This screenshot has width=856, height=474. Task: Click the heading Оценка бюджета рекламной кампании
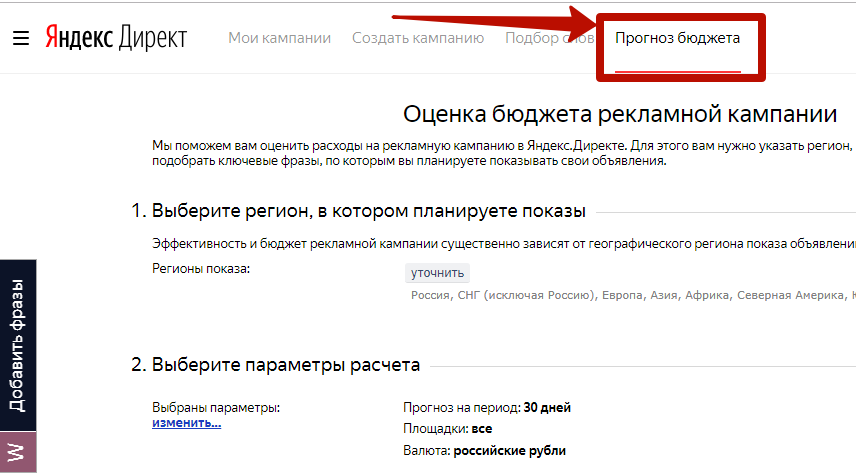pyautogui.click(x=620, y=114)
